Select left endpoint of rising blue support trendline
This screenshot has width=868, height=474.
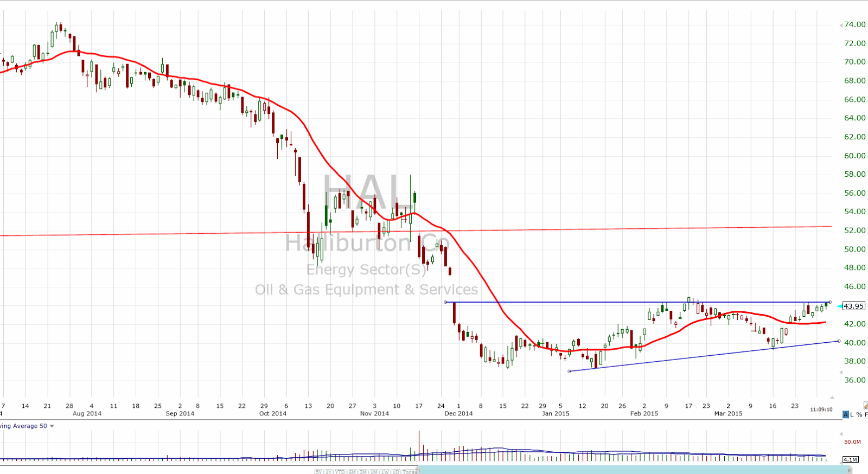569,371
